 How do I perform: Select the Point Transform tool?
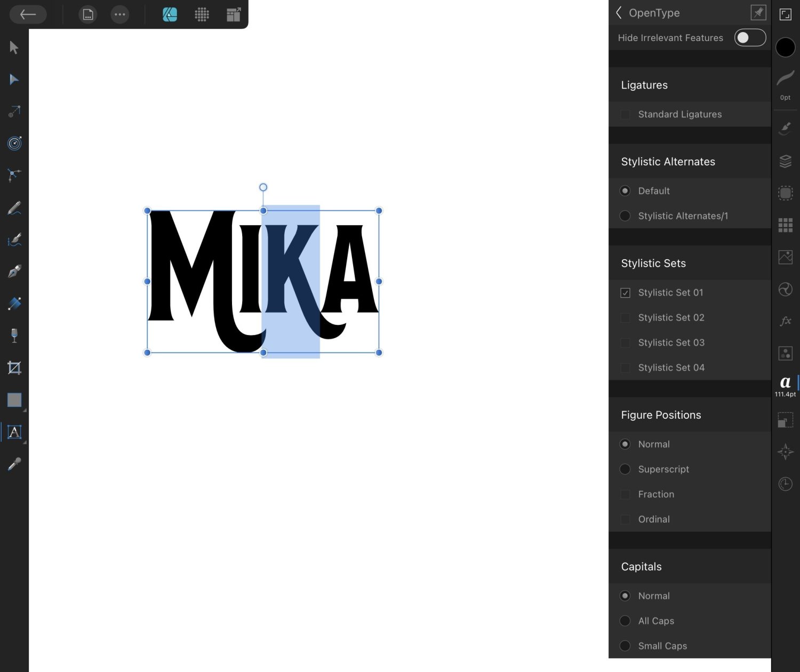click(x=14, y=111)
